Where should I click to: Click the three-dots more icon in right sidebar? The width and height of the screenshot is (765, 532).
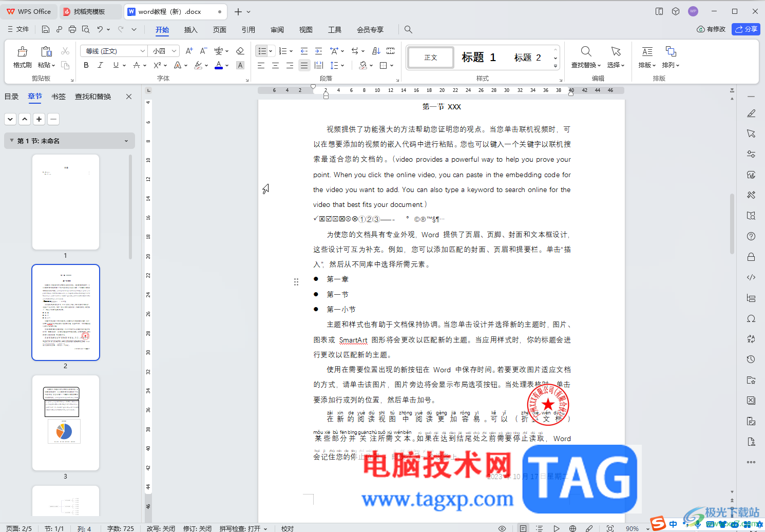pos(751,462)
